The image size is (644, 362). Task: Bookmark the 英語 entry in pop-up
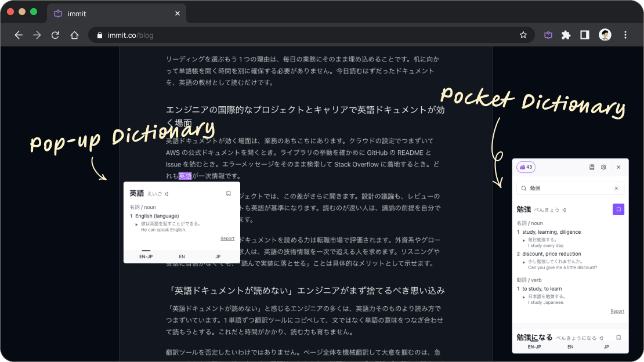click(229, 194)
